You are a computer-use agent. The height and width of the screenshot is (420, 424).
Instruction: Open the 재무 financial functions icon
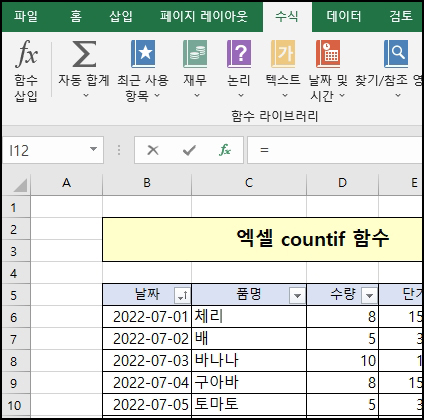click(195, 54)
